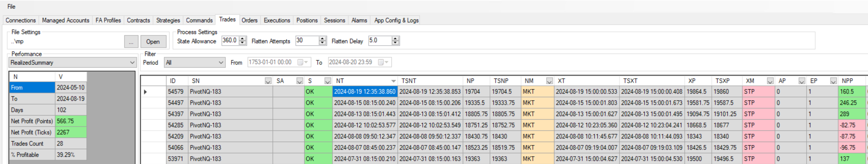868x164 pixels.
Task: Open the EP column filter icon
Action: coord(833,81)
